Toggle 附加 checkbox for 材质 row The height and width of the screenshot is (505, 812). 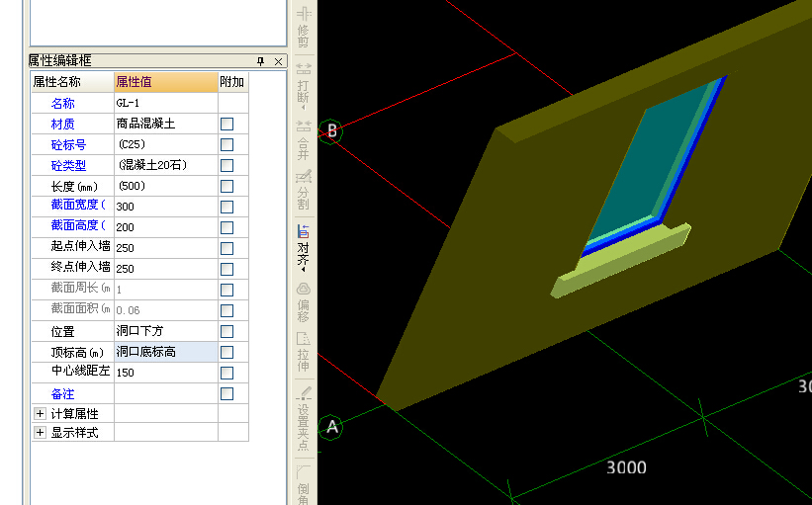point(226,125)
